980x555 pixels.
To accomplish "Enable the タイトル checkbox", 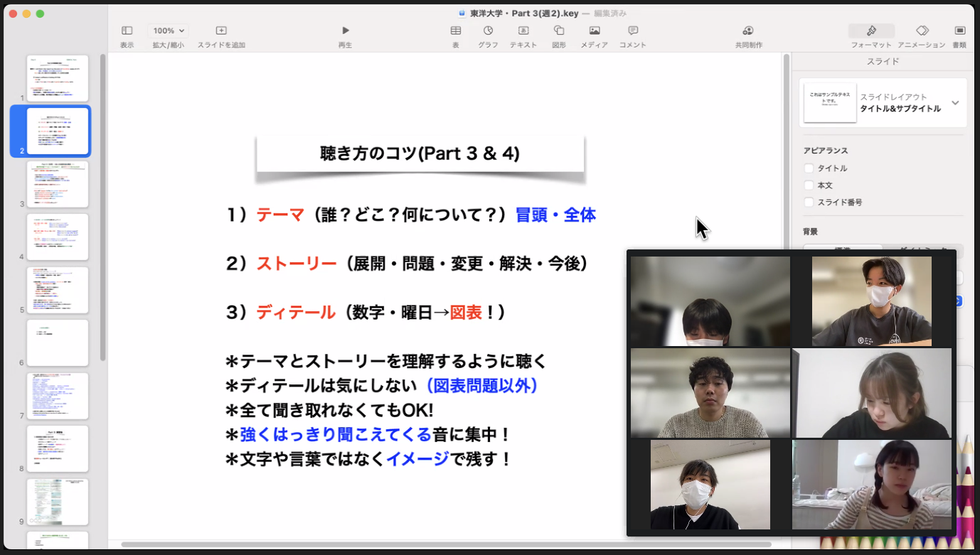I will (809, 168).
